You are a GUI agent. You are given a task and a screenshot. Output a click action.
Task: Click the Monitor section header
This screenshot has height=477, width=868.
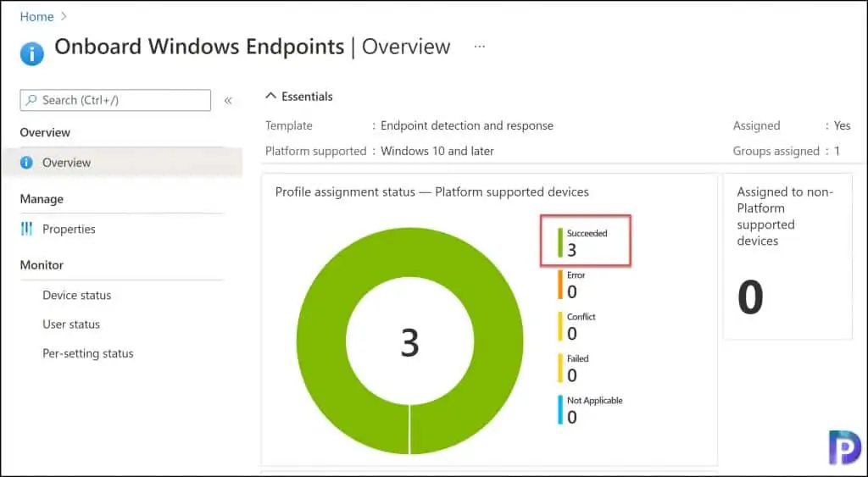click(42, 265)
